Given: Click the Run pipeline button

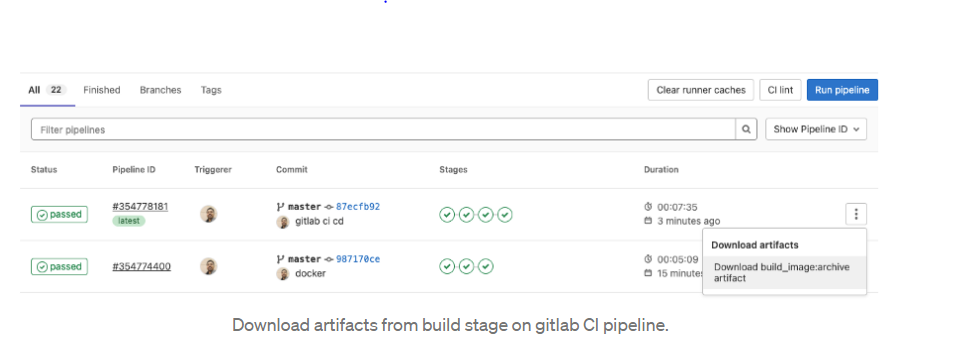Looking at the screenshot, I should [842, 90].
